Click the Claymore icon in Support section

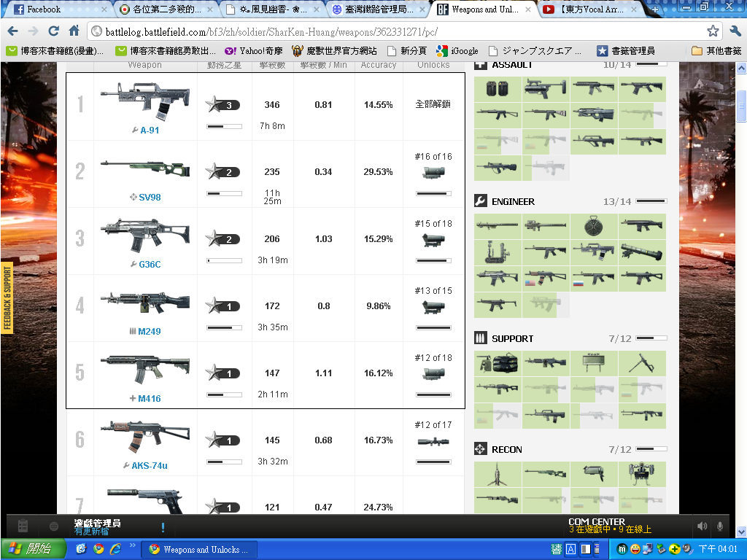[594, 363]
